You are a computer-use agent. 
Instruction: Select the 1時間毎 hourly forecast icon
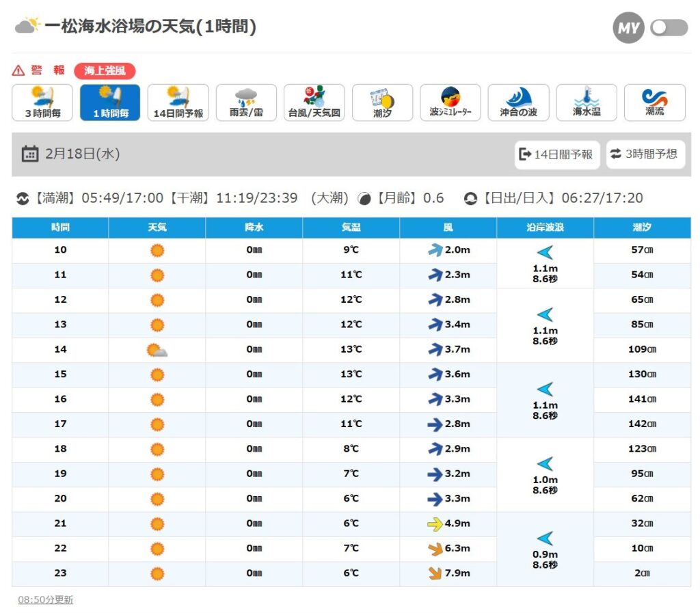click(x=110, y=103)
